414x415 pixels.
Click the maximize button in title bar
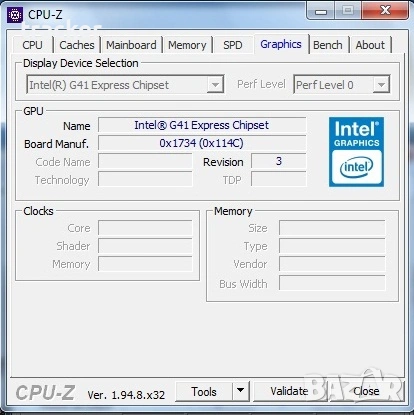click(x=348, y=11)
